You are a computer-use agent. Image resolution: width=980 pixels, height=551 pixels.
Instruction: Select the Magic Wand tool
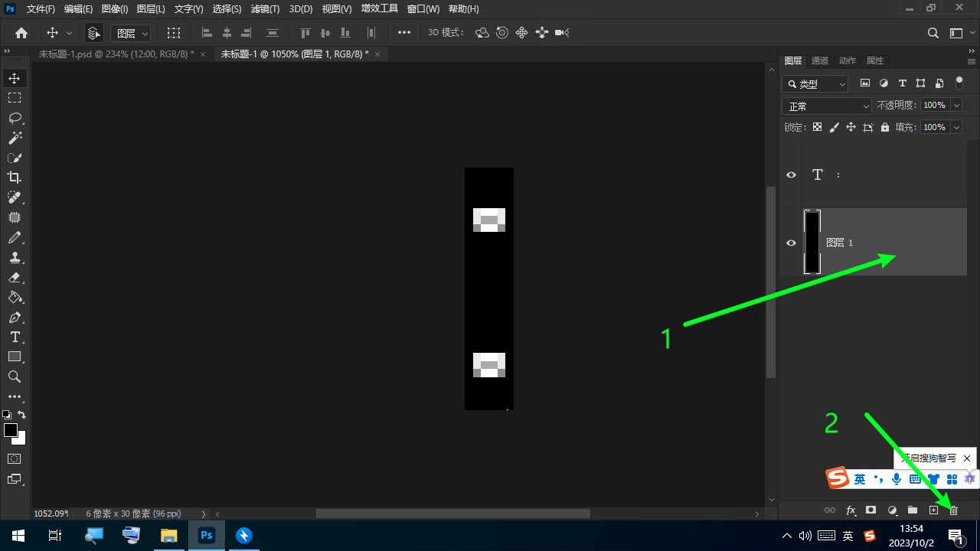15,138
